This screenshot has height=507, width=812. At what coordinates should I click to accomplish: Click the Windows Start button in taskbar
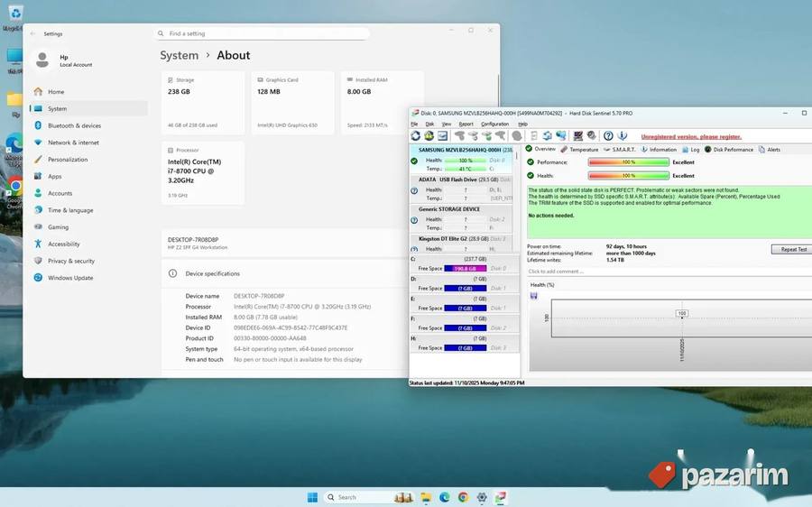click(312, 497)
